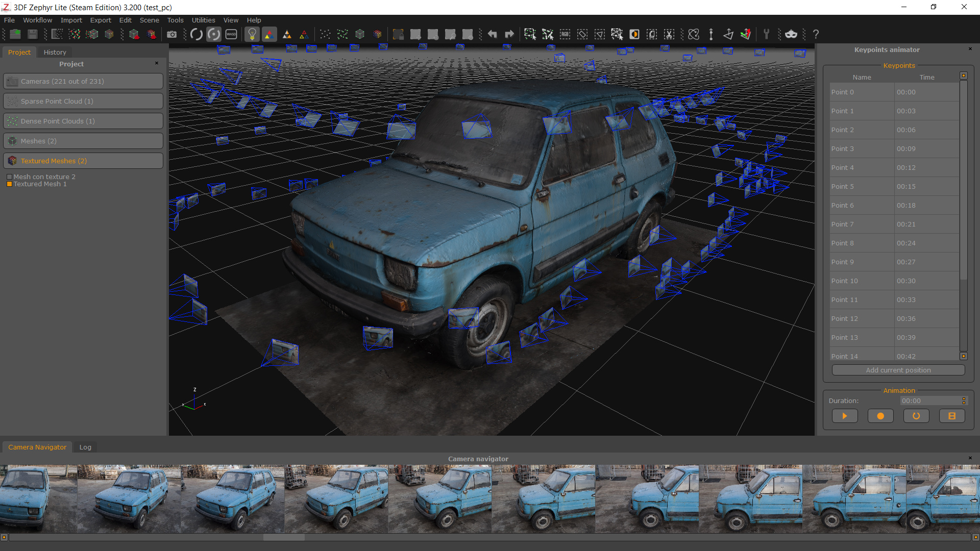Highlight the Textured Meshes panel entry

[83, 161]
